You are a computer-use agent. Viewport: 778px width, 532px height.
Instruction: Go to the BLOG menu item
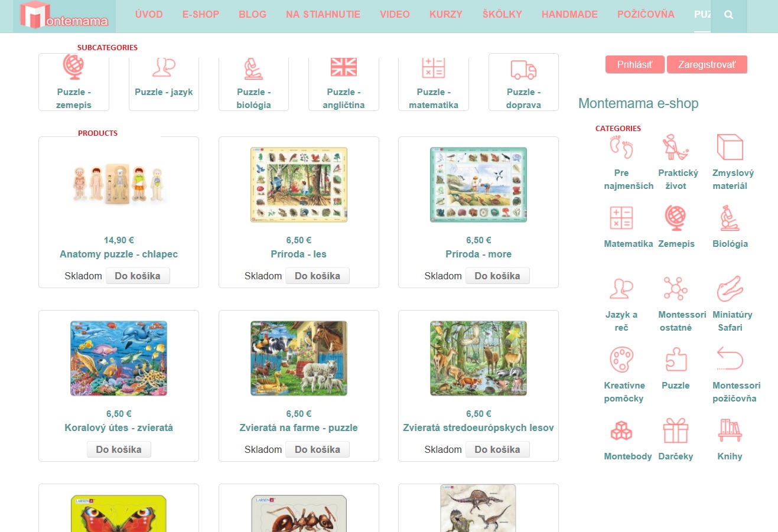coord(253,14)
